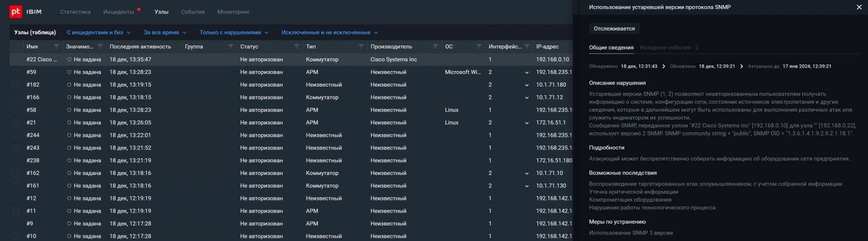Open filter icon in Производитель column
This screenshot has width=868, height=241.
point(436,47)
